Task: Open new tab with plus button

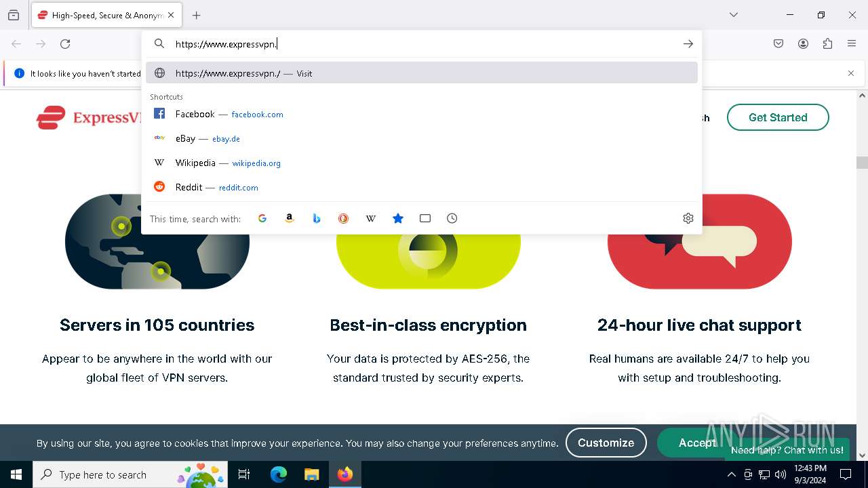Action: click(x=197, y=15)
